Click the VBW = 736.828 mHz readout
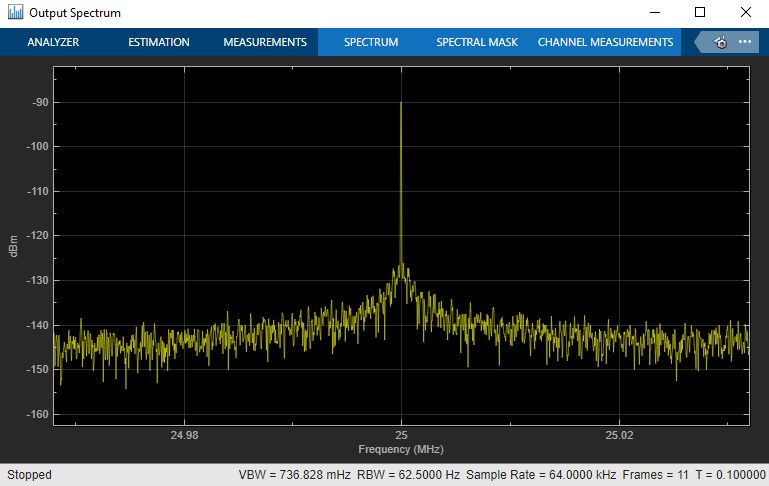 point(295,475)
